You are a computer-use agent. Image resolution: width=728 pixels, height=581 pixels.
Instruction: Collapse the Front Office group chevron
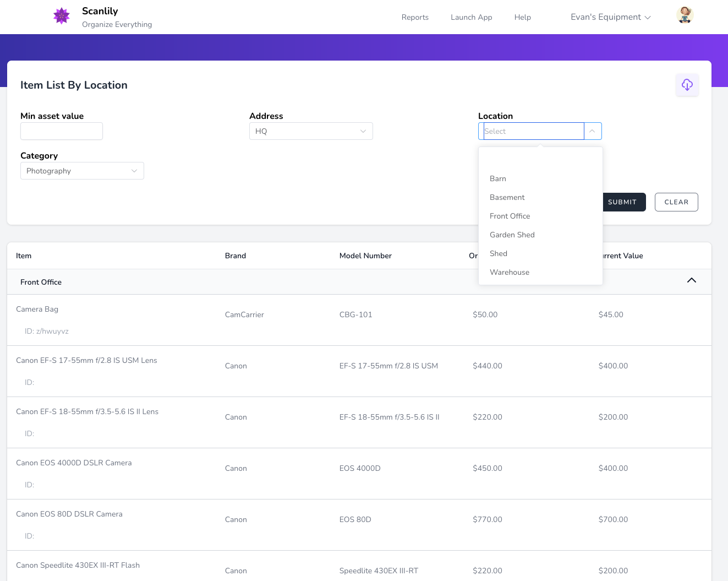(691, 281)
